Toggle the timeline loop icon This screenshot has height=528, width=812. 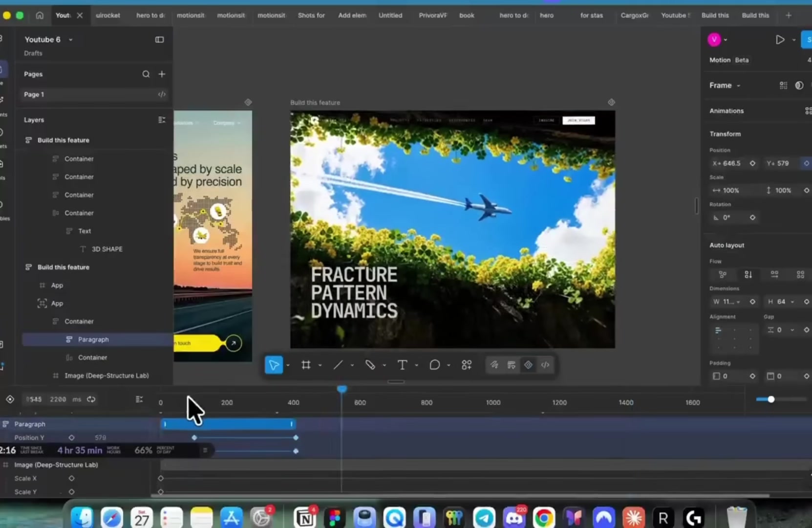(x=91, y=399)
